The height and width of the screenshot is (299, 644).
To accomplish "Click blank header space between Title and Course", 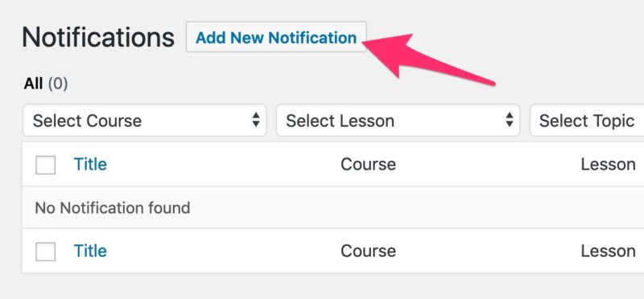I will pyautogui.click(x=224, y=165).
